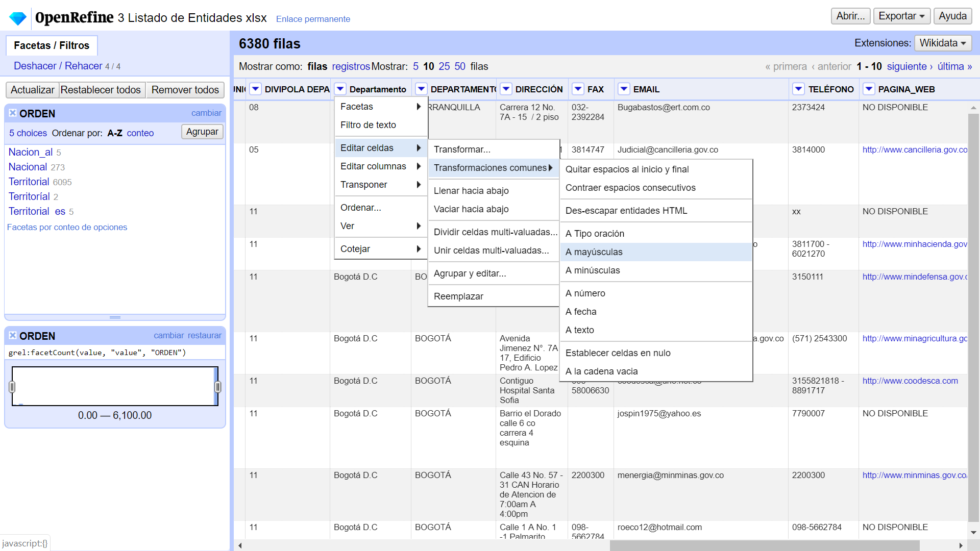
Task: Expand the Exportar dropdown
Action: (x=901, y=16)
